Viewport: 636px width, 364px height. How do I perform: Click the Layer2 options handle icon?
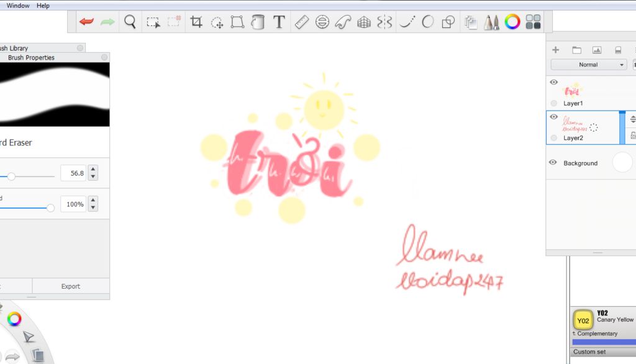point(633,119)
